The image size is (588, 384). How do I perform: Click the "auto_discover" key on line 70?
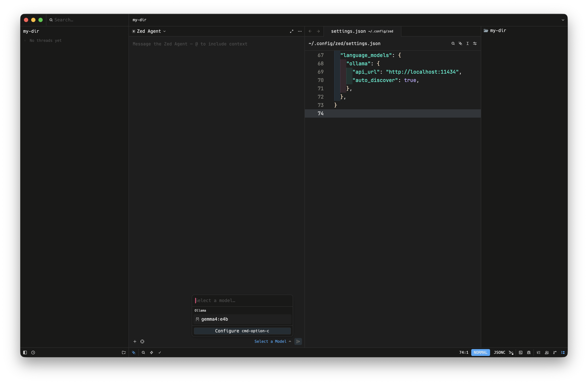(375, 81)
